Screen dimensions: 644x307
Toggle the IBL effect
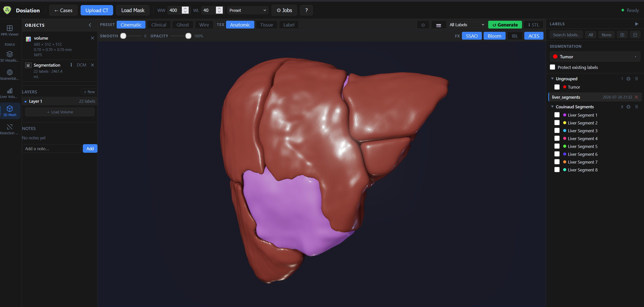(515, 36)
